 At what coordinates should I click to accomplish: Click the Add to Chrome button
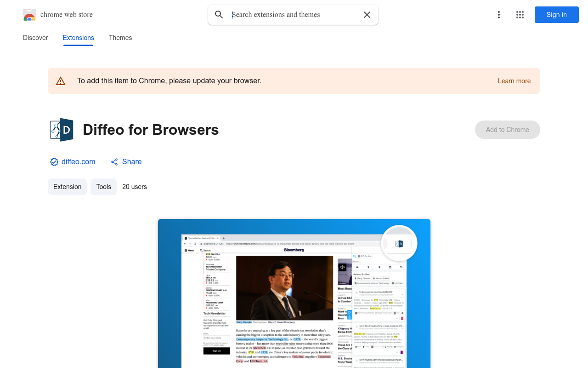(x=508, y=130)
